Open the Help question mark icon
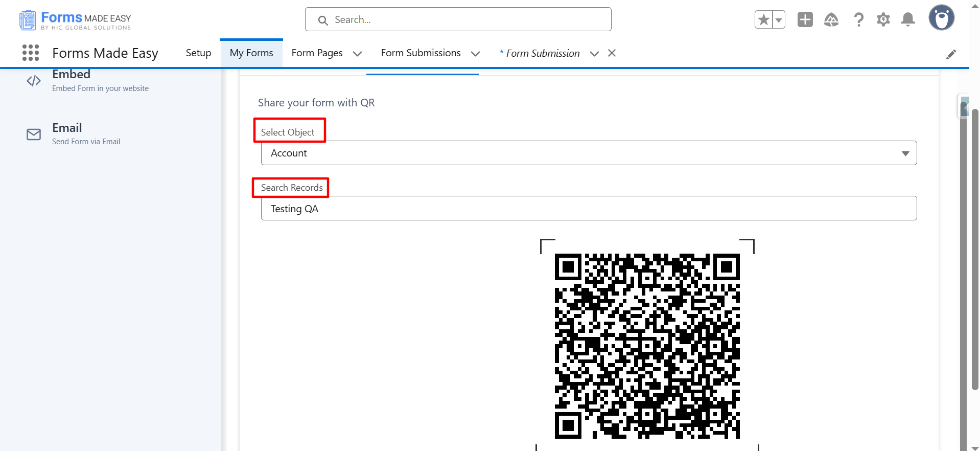 tap(859, 20)
